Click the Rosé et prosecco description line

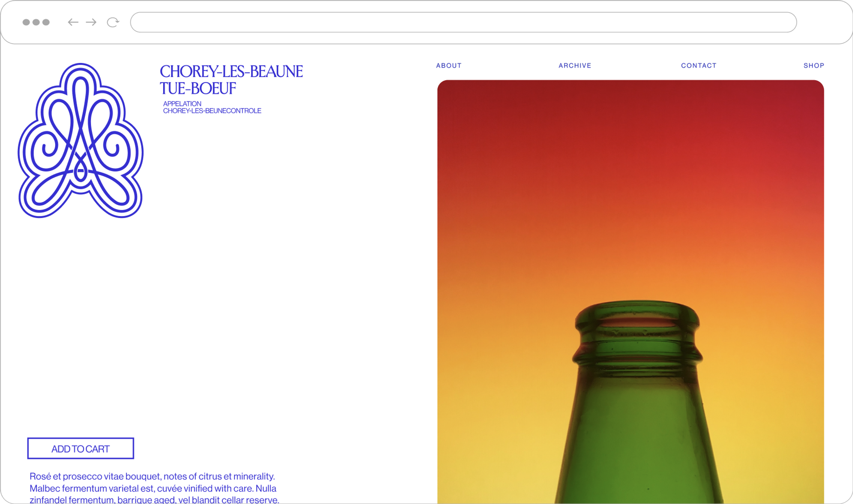pyautogui.click(x=152, y=476)
